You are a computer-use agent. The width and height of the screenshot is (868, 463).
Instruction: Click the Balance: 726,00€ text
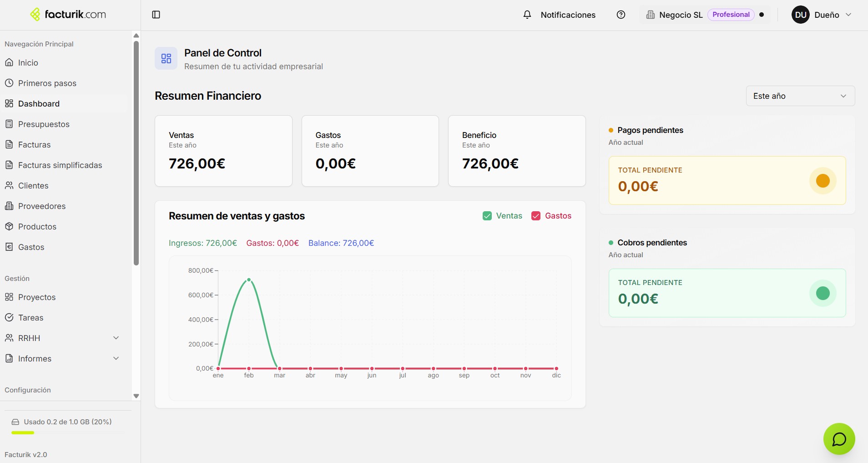tap(341, 243)
